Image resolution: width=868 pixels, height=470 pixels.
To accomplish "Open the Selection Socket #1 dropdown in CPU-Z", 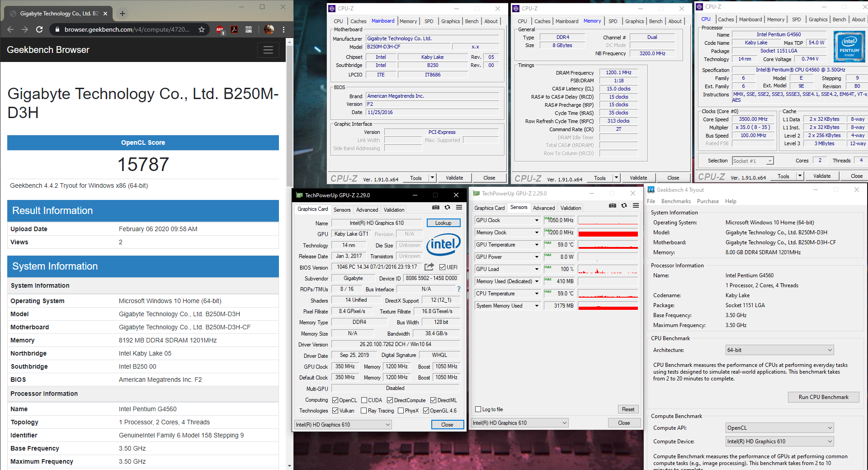I will point(753,161).
